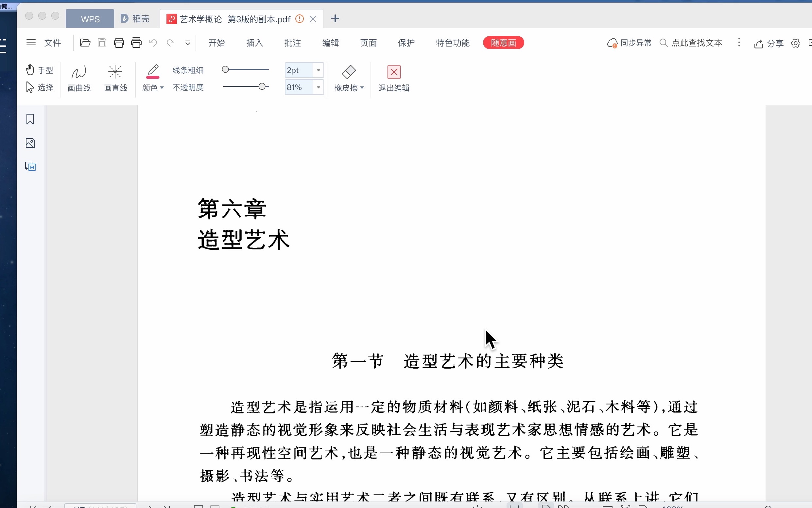
Task: Switch to the Protect (保护) tab
Action: [406, 43]
